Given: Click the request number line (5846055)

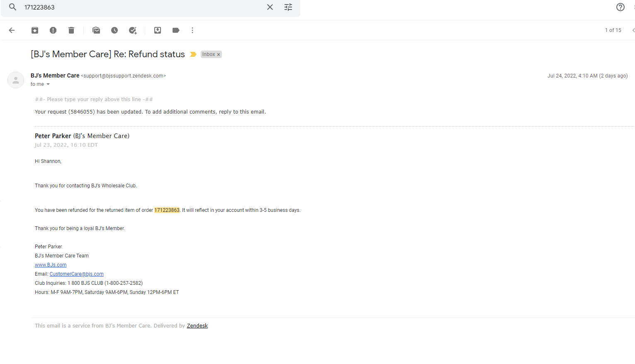Looking at the screenshot, I should click(150, 112).
